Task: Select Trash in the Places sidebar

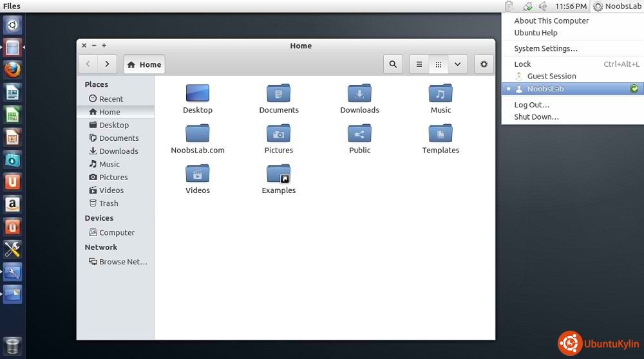Action: pyautogui.click(x=108, y=203)
